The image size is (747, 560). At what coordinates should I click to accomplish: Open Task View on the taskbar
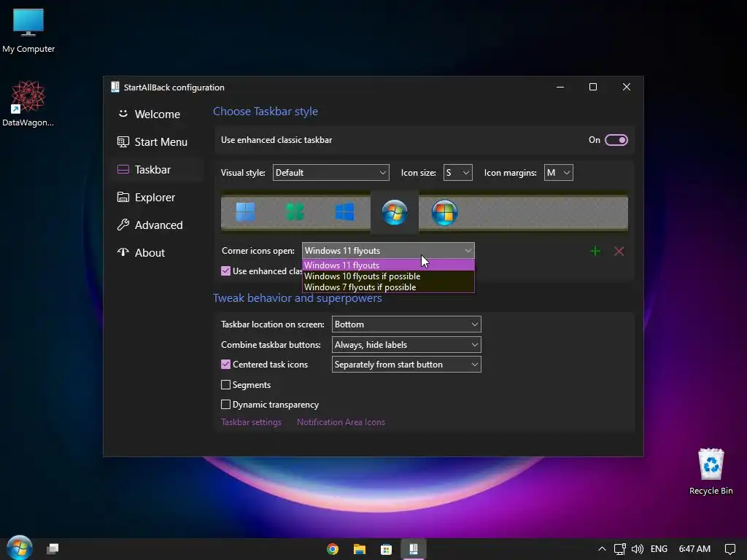tap(53, 549)
